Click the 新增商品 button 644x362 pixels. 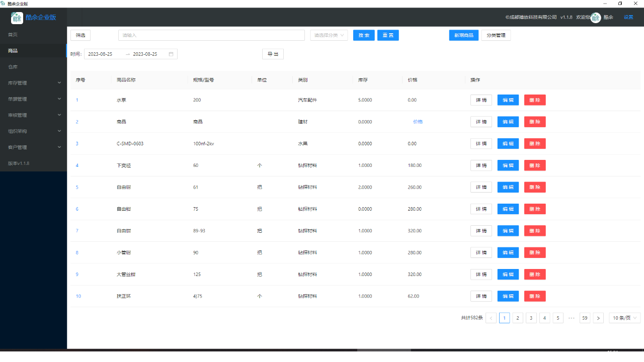pyautogui.click(x=463, y=35)
